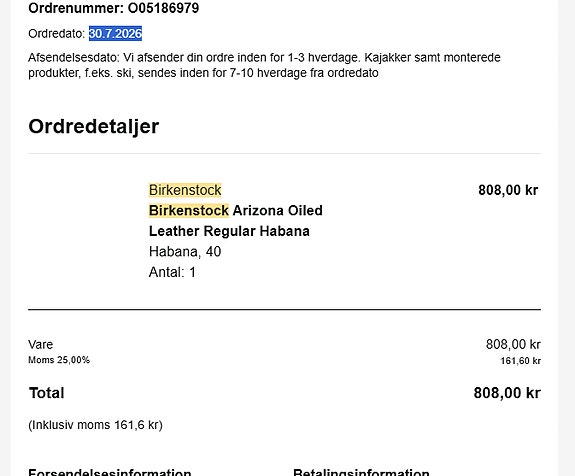Click the 161,60 kr VAT amount
The width and height of the screenshot is (575, 476).
(521, 361)
